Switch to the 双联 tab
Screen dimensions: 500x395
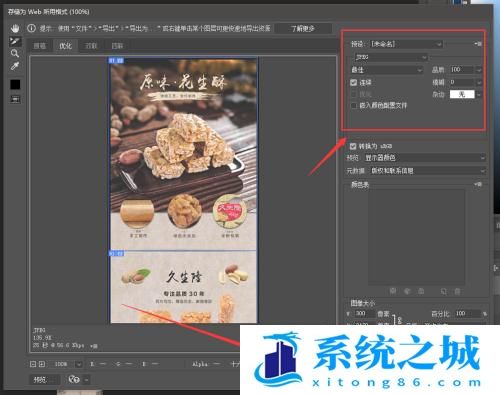(x=91, y=46)
